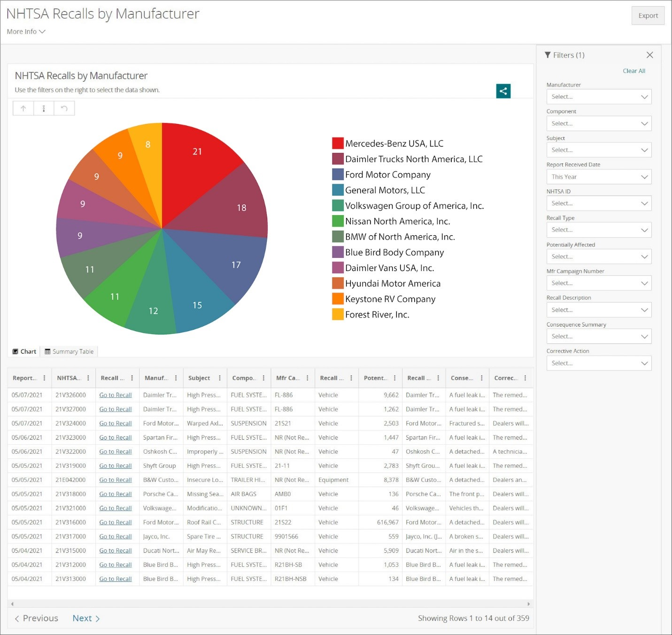Click Clear All in the Filters panel

coord(634,70)
